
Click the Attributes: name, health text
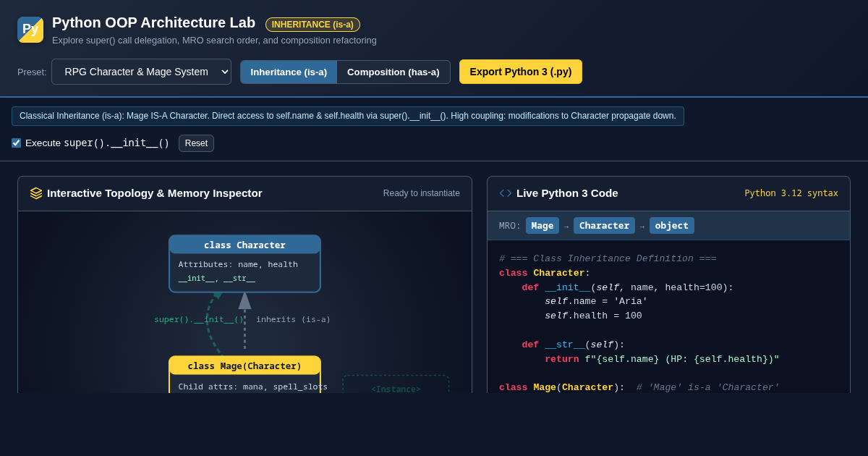[238, 264]
